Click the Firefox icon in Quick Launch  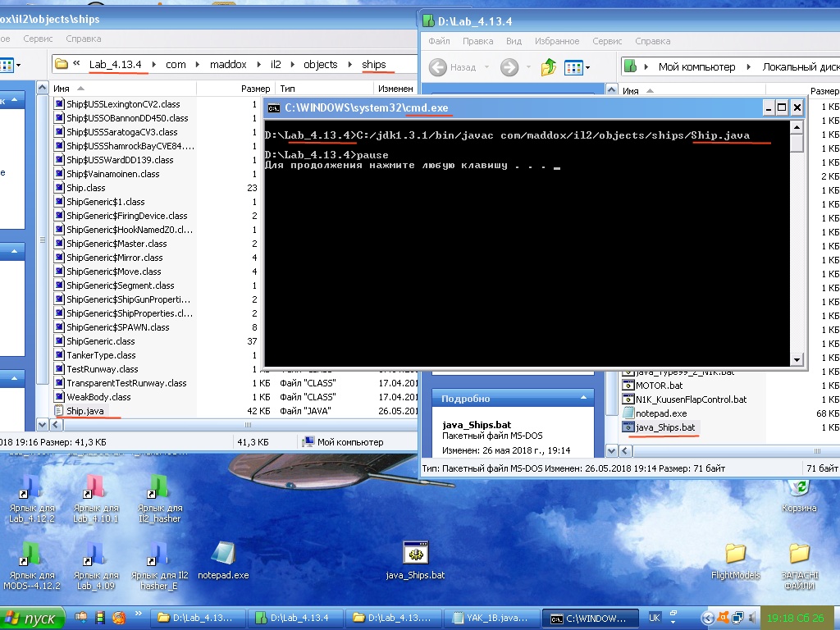[x=119, y=617]
